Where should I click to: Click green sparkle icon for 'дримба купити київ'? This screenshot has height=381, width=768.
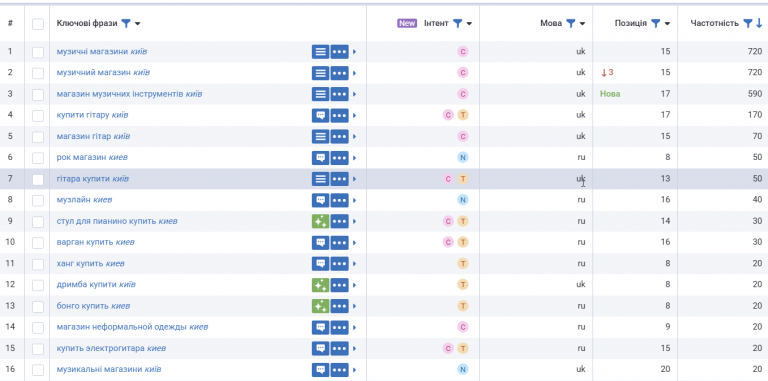click(x=320, y=285)
